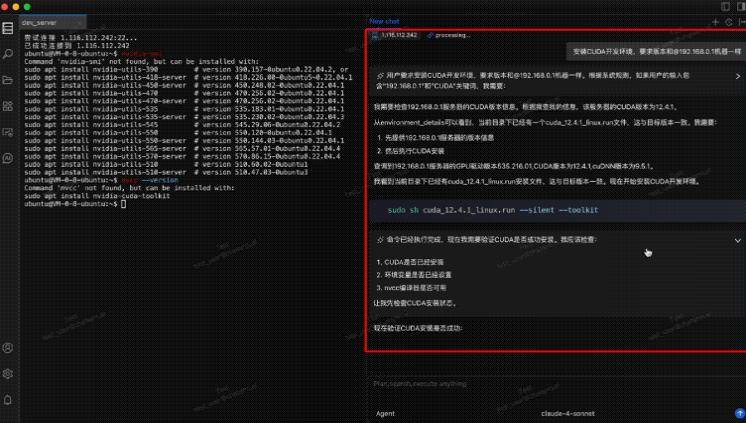Screen dimensions: 746x423
Task: Toggle left panel layout icon in title bar
Action: 725,7
